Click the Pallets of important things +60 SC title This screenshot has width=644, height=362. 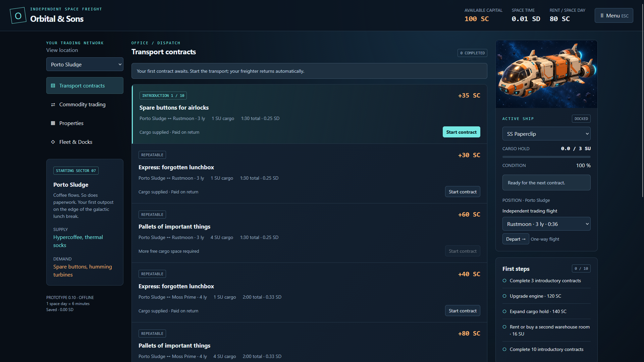point(174,227)
